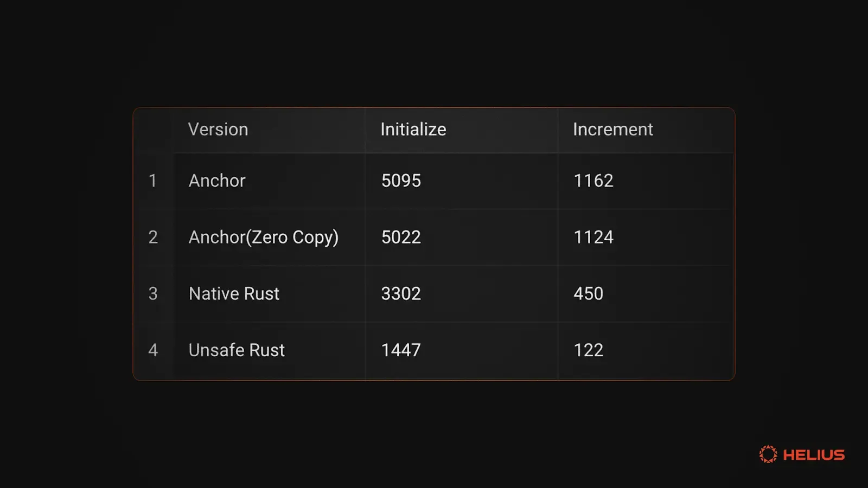This screenshot has width=868, height=488.
Task: Select the Anchor(Zero Copy) cell
Action: click(x=264, y=237)
